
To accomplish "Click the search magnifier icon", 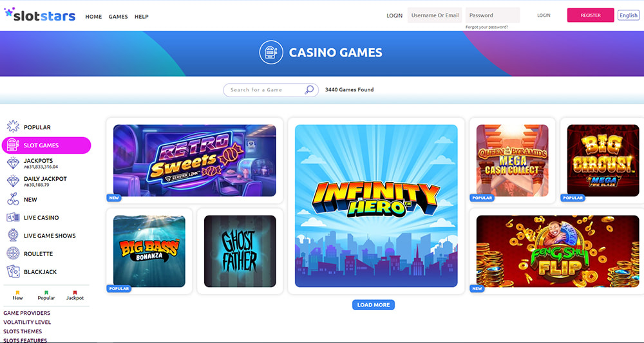I will point(309,90).
